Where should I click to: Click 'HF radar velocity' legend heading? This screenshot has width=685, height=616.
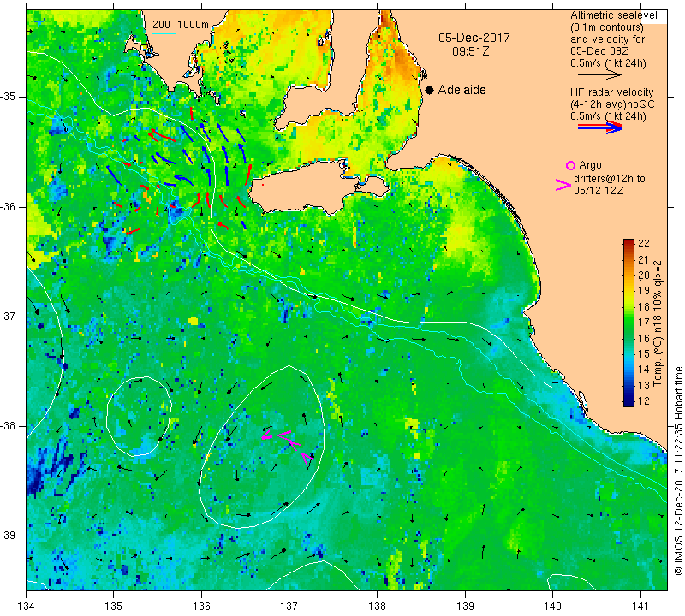[611, 92]
